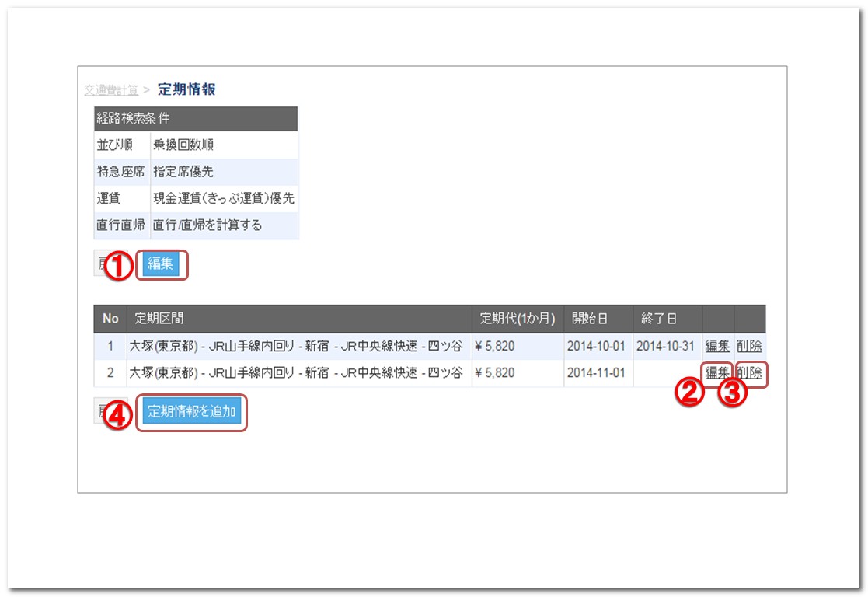Screen dimensions: 868x597
Task: Click the 乗換回数順 value cell
Action: pyautogui.click(x=225, y=145)
